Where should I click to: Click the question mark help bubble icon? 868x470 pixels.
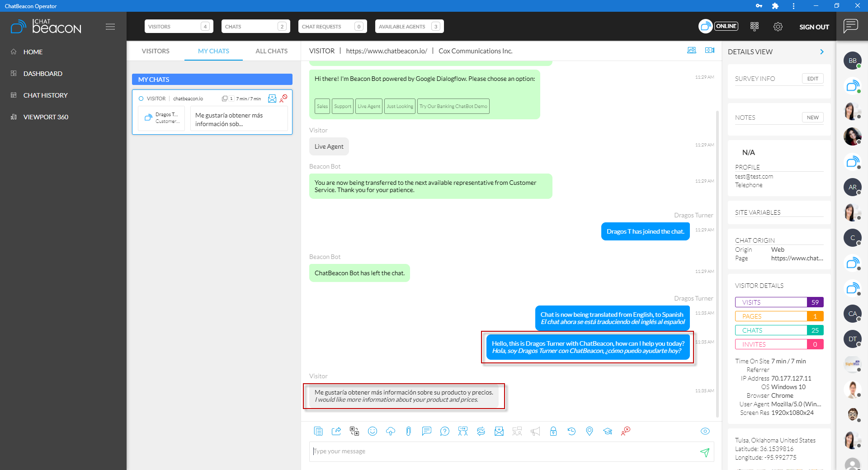(x=445, y=431)
